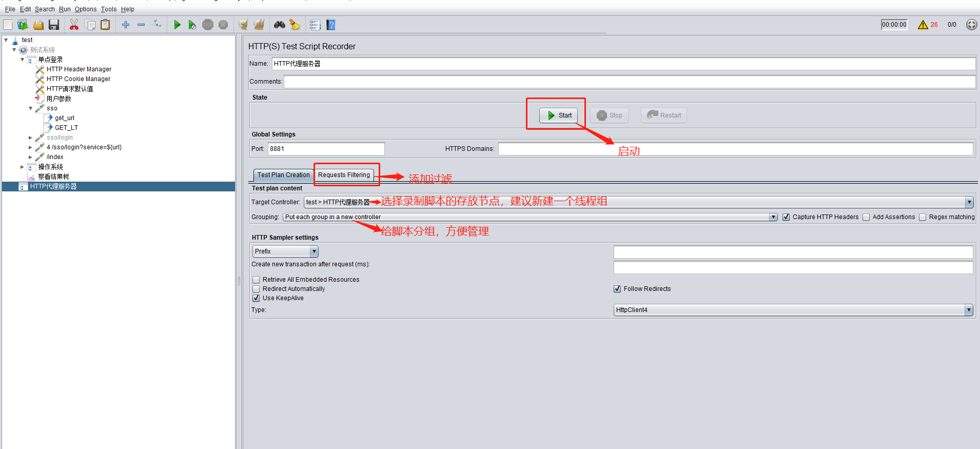Switch to Requests Filtering tab
The width and height of the screenshot is (980, 449).
point(344,175)
